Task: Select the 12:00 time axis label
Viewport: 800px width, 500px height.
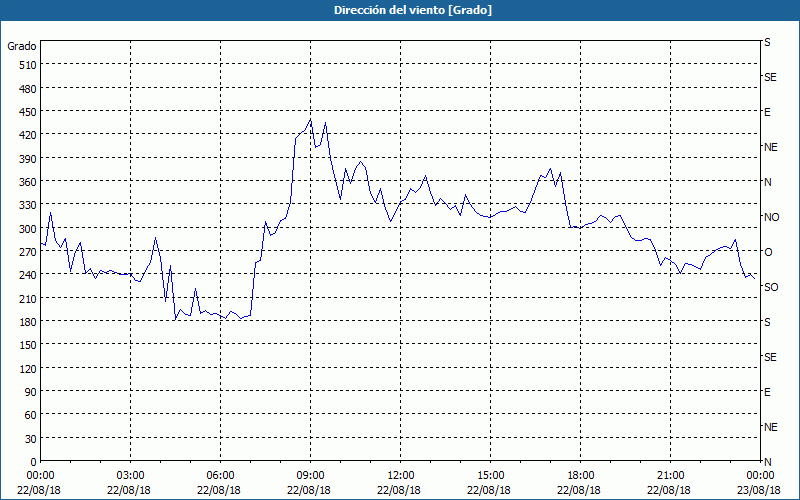Action: tap(401, 476)
